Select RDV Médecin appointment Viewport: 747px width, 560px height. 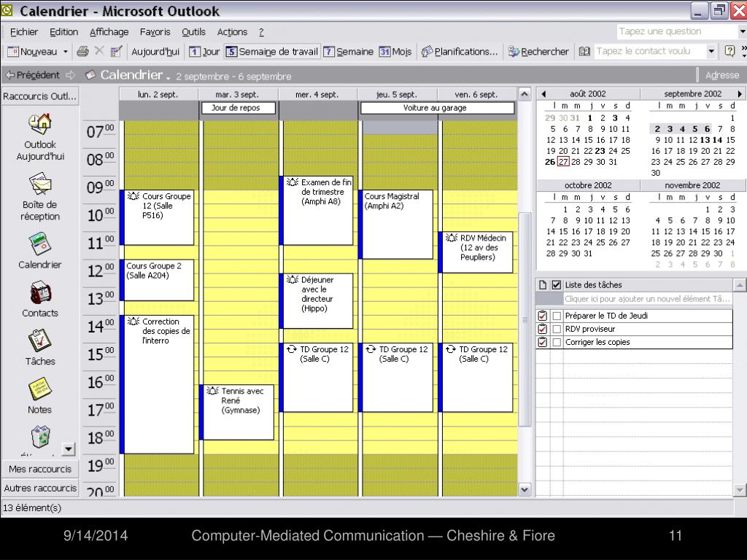pos(476,252)
